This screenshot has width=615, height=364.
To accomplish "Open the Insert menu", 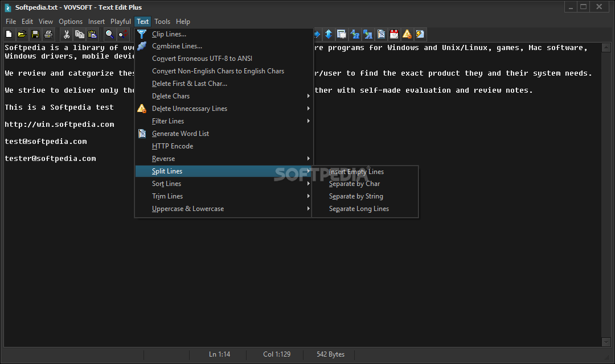I will point(96,22).
